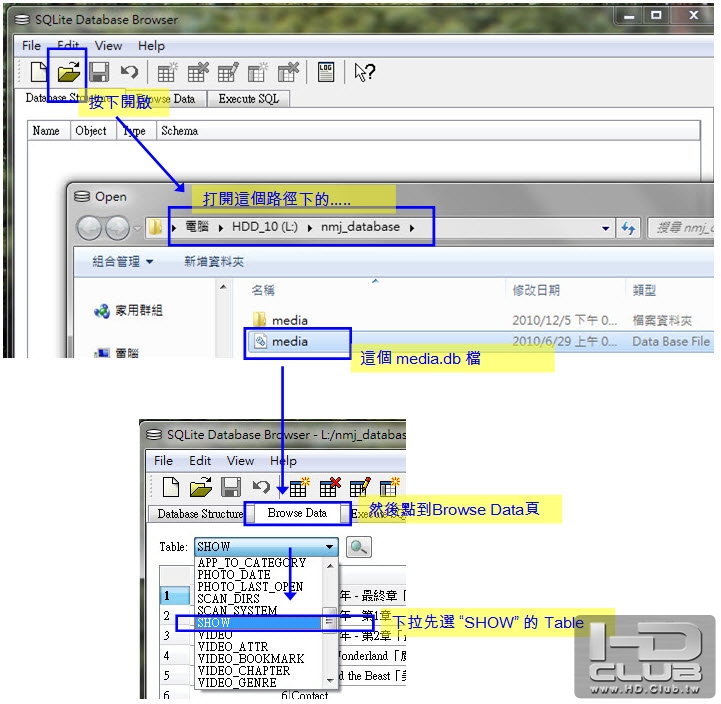Select VIDEO_BOOKMARK in table dropdown list
Screen dimensions: 721x704
click(251, 659)
